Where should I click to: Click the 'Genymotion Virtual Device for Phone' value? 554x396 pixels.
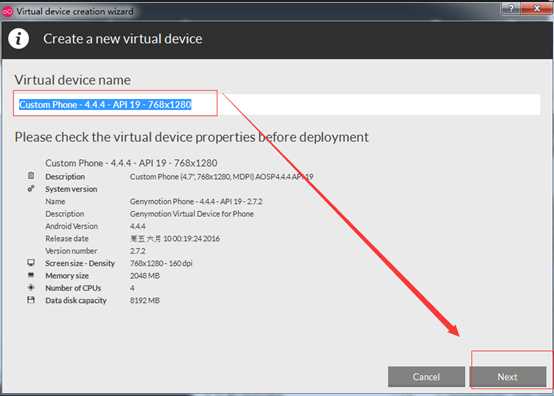click(192, 214)
